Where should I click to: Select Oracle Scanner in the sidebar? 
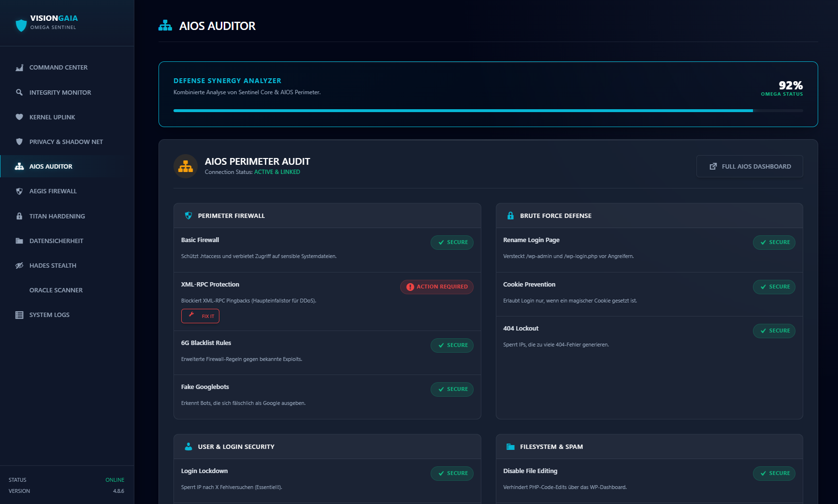[57, 290]
